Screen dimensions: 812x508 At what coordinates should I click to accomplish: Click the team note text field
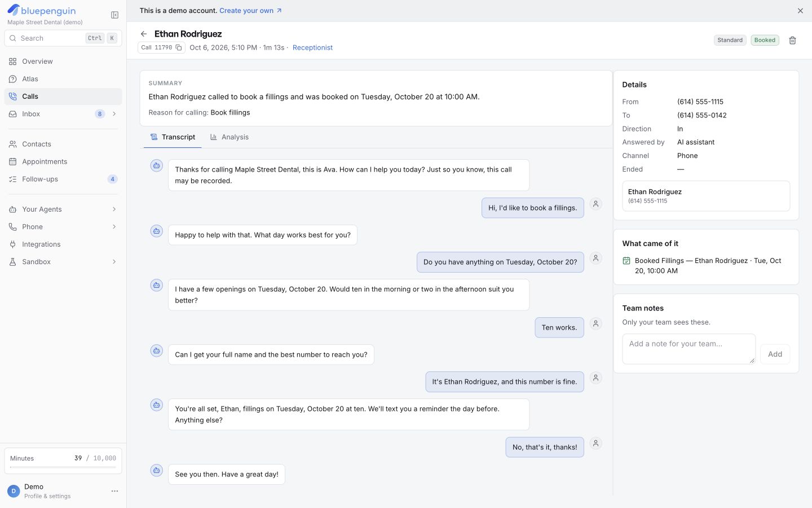(x=689, y=349)
